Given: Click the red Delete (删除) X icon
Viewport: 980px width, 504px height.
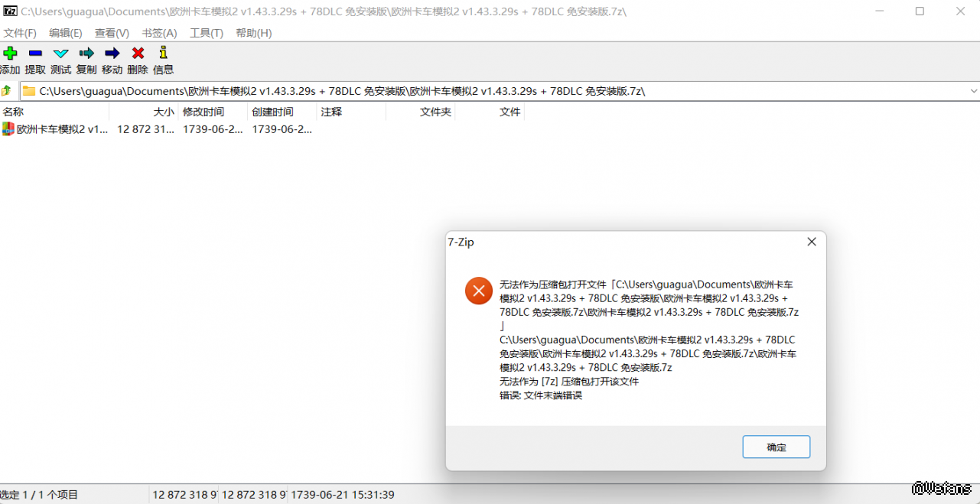Looking at the screenshot, I should pyautogui.click(x=138, y=53).
